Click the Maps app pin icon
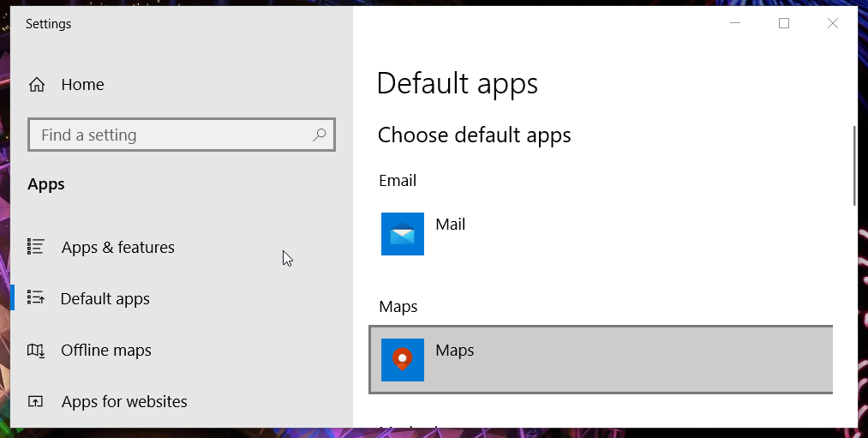The image size is (868, 438). coord(403,360)
